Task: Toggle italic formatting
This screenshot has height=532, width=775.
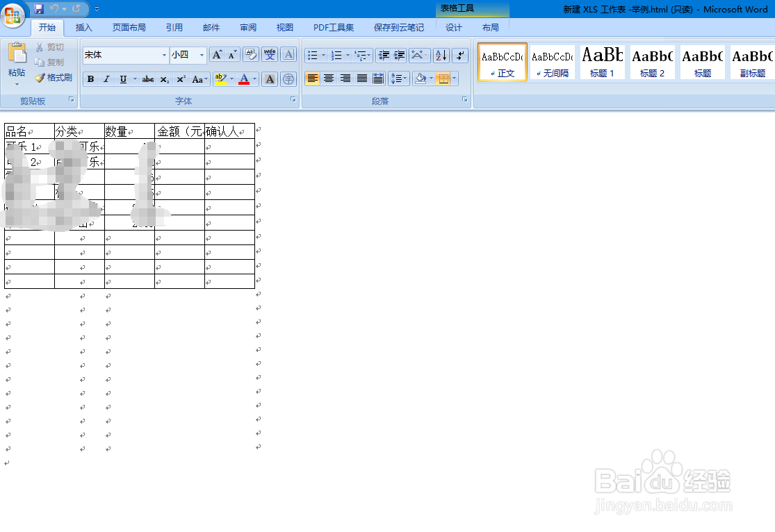Action: tap(106, 79)
